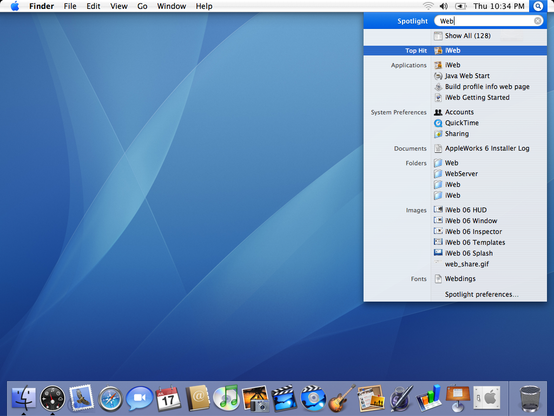
Task: Open Spotlight preferences link
Action: [482, 294]
